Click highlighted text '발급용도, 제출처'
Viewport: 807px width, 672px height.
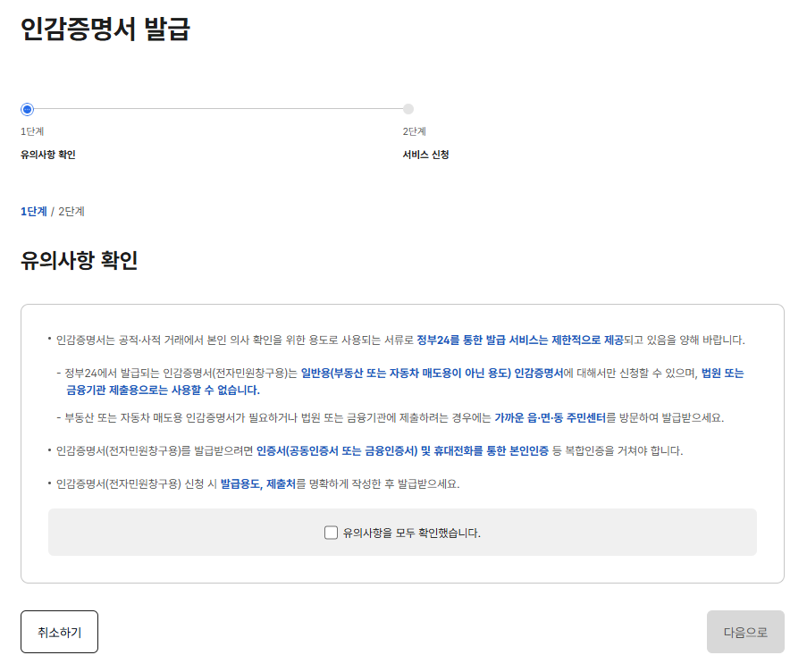coord(258,483)
